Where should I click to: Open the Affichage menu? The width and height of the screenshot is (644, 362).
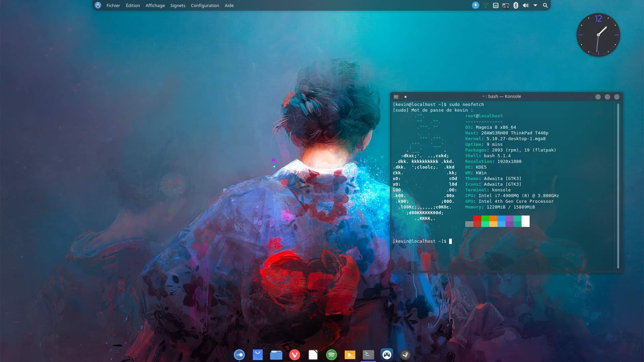(155, 5)
